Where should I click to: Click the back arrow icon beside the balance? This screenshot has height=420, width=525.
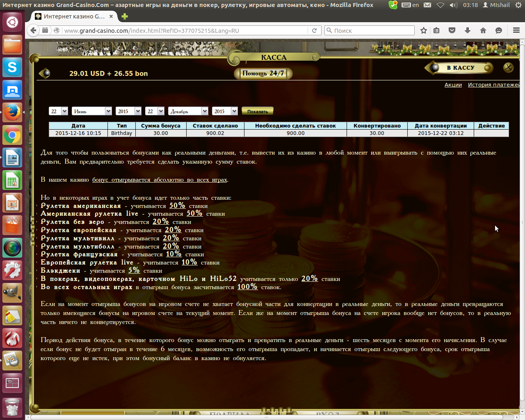pyautogui.click(x=44, y=73)
